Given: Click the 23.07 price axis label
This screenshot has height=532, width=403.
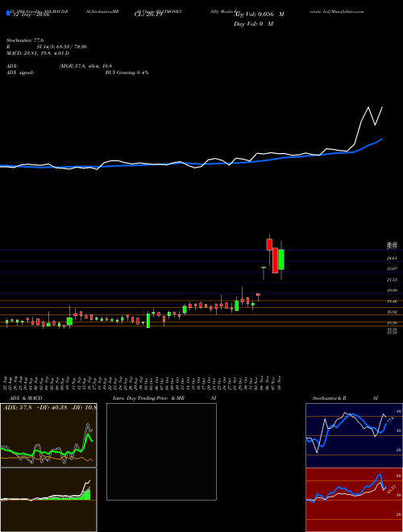Looking at the screenshot, I should 393,268.
